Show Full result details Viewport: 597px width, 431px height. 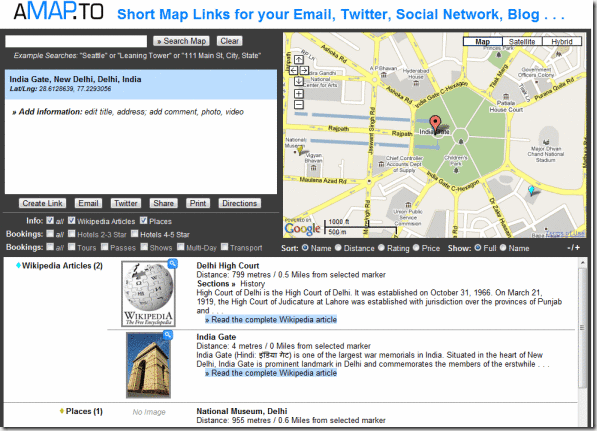(478, 248)
